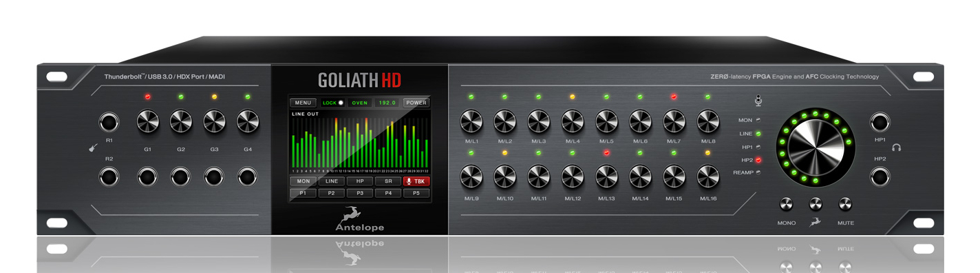The height and width of the screenshot is (273, 980).
Task: Click the M/L16 gain knob
Action: click(708, 177)
